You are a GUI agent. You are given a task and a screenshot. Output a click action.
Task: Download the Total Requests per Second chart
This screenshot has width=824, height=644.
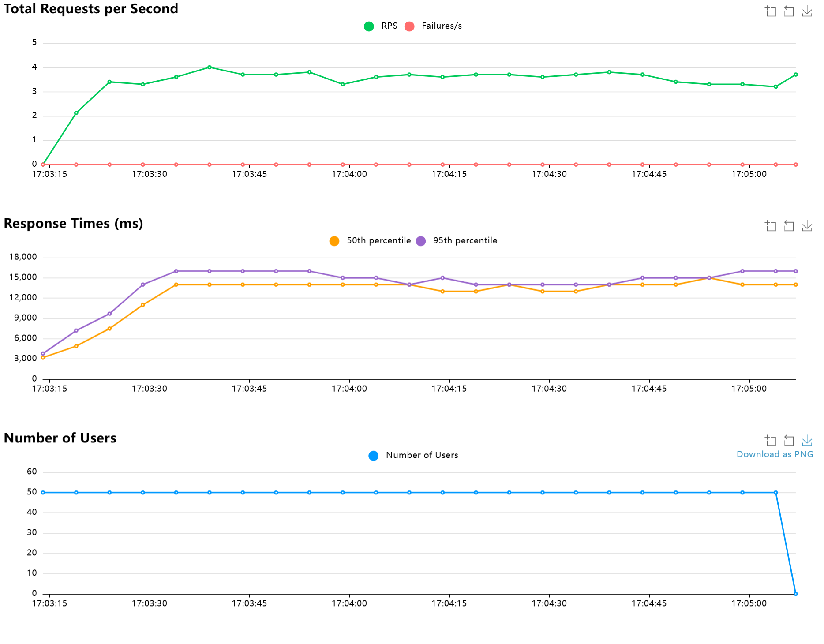pyautogui.click(x=807, y=11)
